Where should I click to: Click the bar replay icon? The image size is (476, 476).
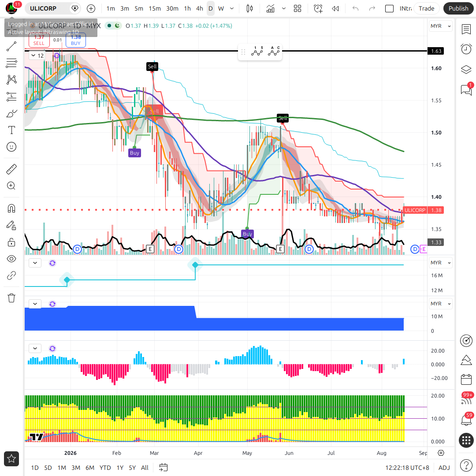coord(335,8)
